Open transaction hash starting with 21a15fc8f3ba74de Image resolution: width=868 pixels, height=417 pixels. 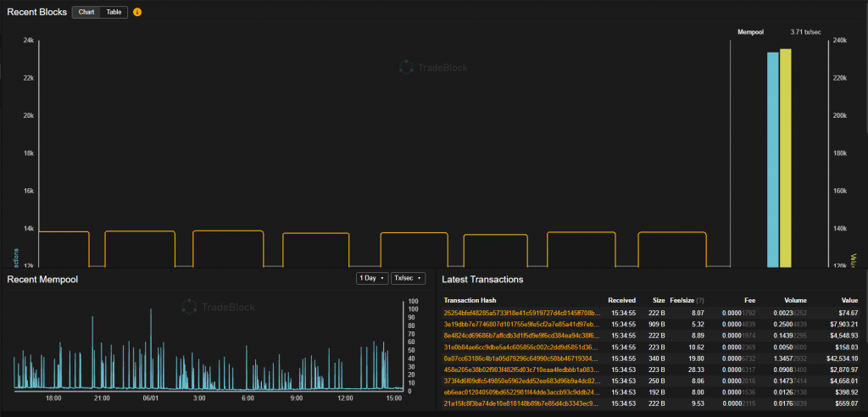click(521, 403)
